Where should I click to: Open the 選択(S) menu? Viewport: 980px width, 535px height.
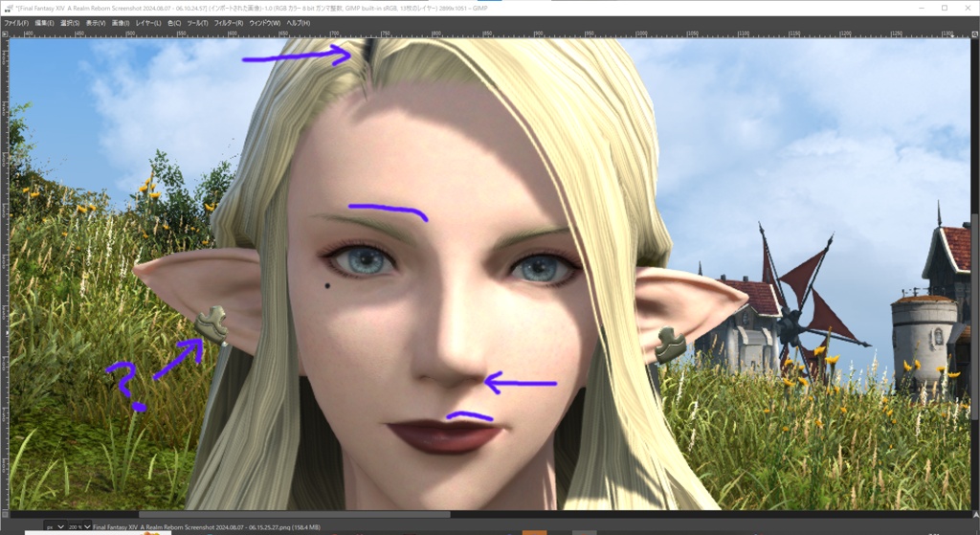coord(69,23)
